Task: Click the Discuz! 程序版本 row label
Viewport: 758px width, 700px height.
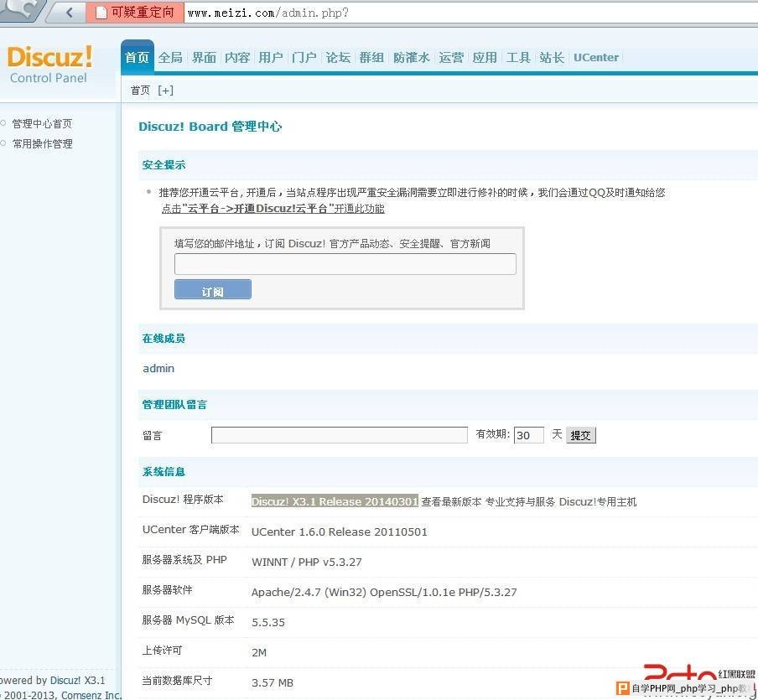Action: point(183,500)
